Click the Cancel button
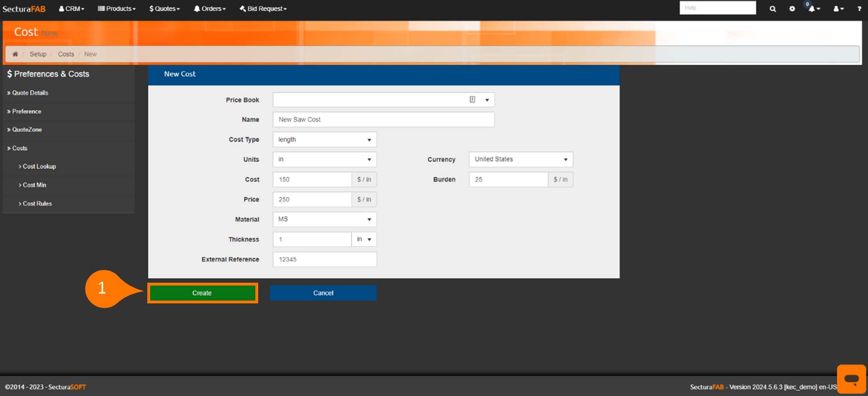Viewport: 868px width, 396px height. click(x=323, y=293)
